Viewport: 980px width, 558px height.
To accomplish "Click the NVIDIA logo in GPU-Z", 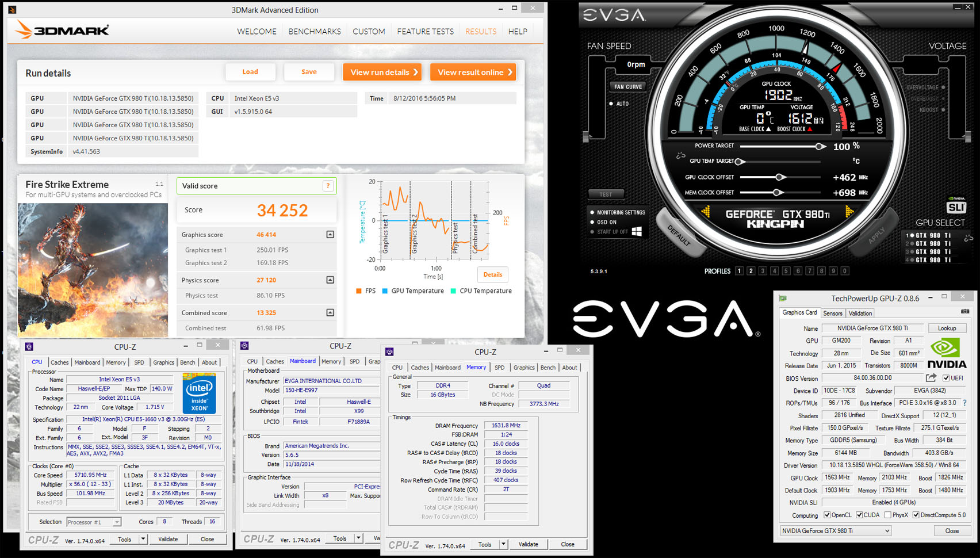I will pos(947,353).
